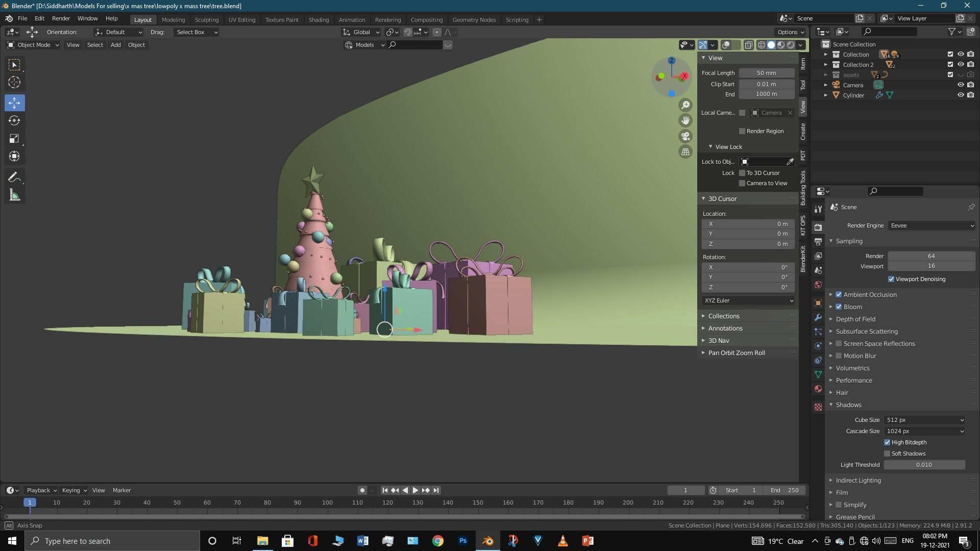
Task: Select the Measure tool
Action: click(x=14, y=195)
